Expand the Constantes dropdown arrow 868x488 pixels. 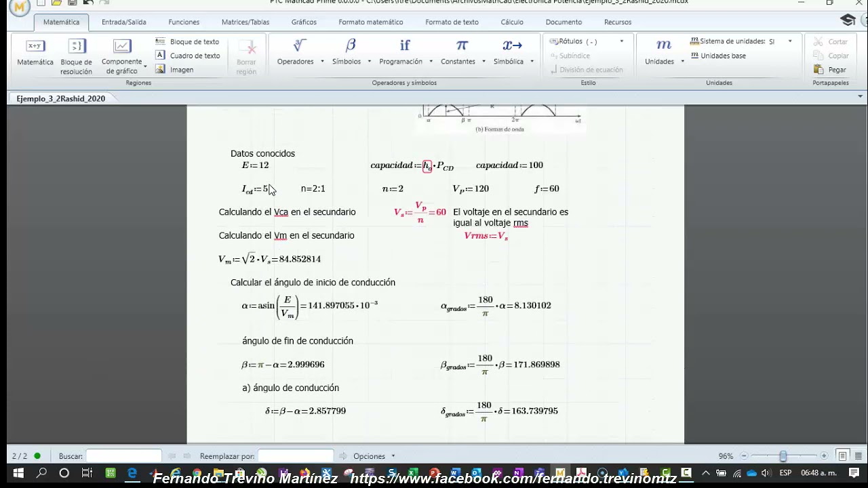484,62
